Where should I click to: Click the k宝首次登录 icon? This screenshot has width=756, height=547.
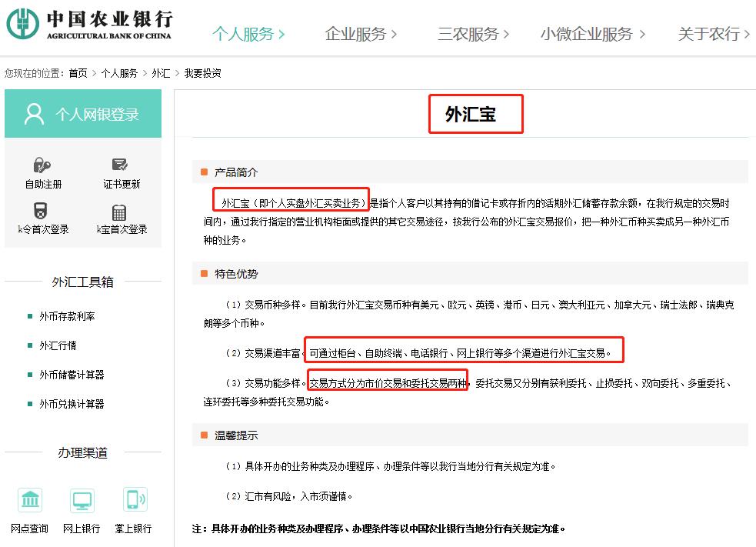tap(119, 218)
